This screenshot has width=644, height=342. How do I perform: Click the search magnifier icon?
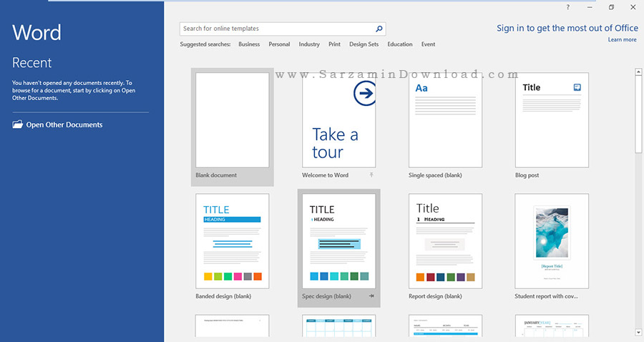379,29
